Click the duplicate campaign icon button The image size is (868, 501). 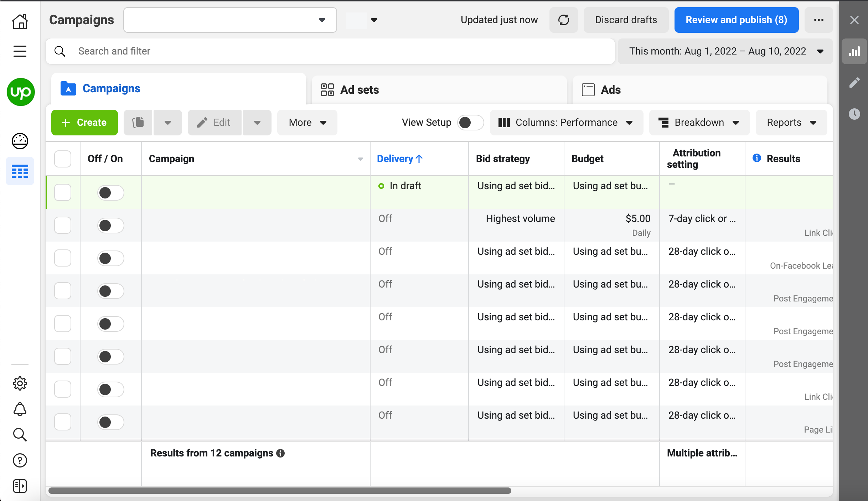click(138, 123)
